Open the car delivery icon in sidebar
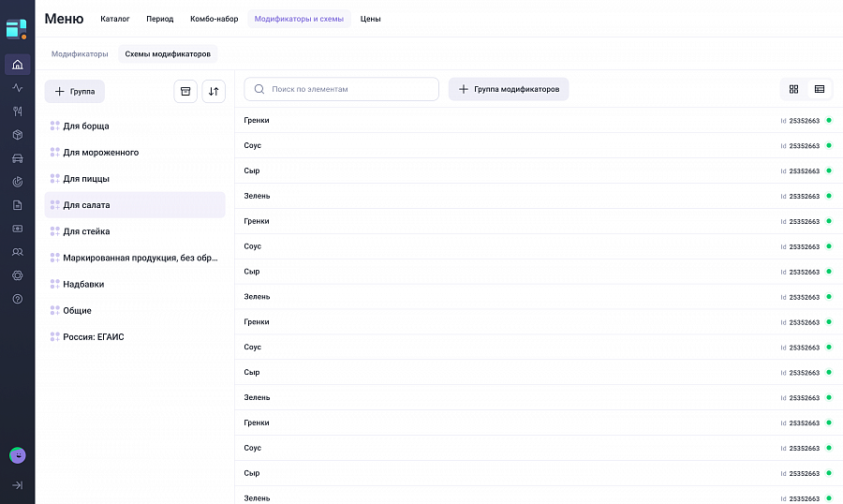Screen dimensions: 843x504 pos(17,158)
